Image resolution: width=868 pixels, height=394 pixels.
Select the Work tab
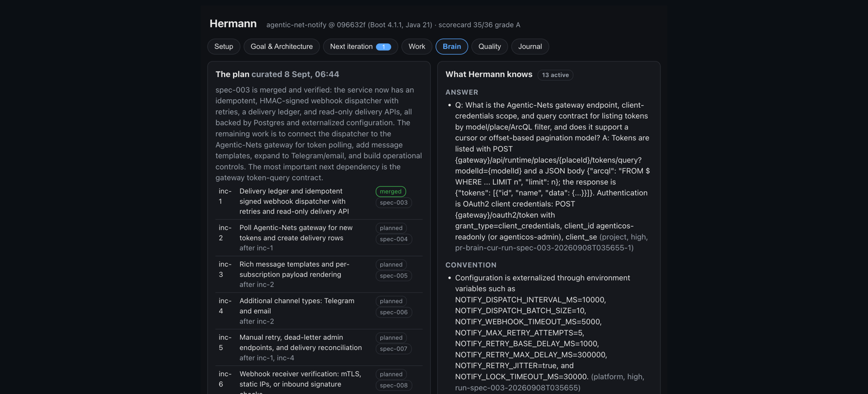pos(417,47)
